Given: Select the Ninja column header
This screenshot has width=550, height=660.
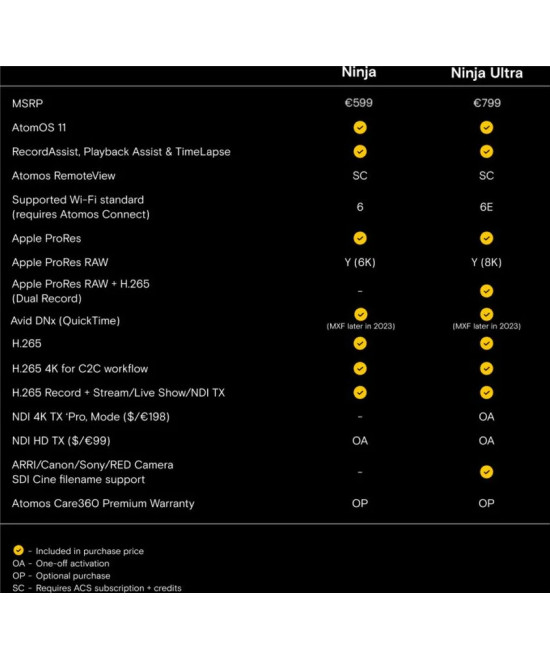Looking at the screenshot, I should coord(359,72).
